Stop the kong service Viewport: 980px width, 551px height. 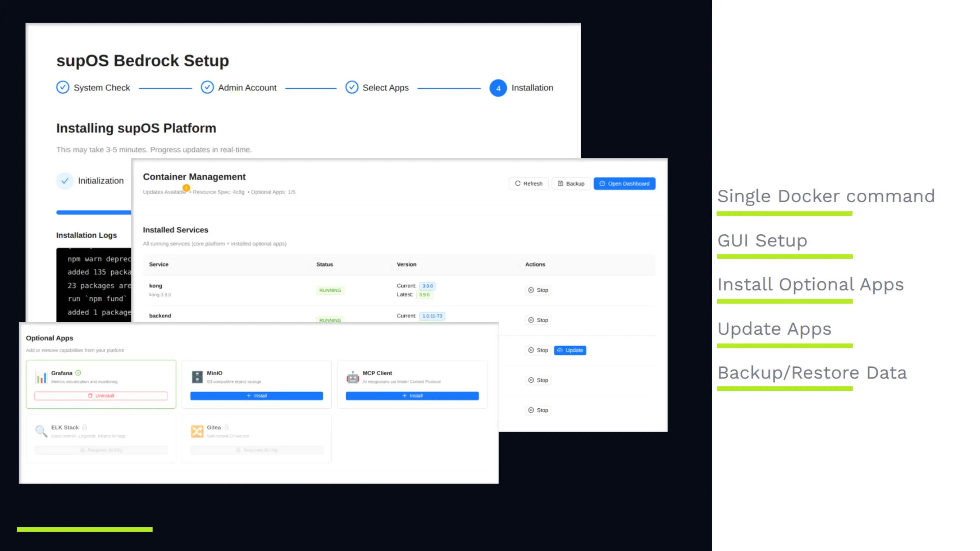pos(538,290)
